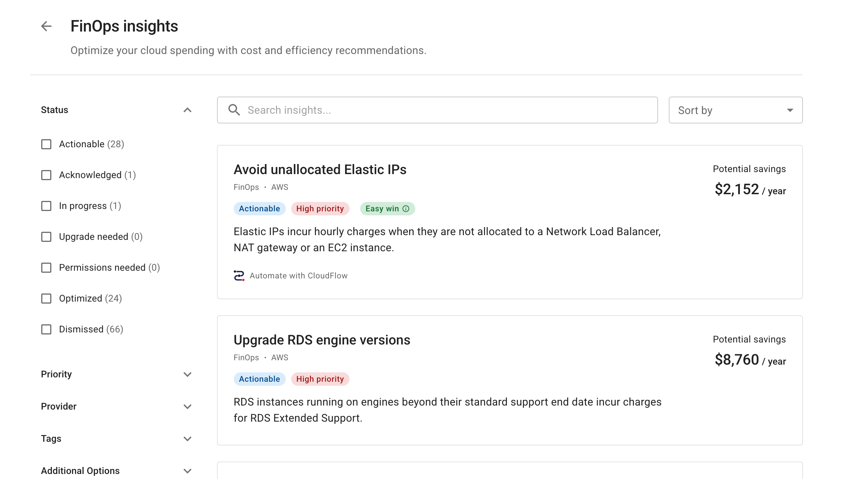Expand the Priority filter section
This screenshot has width=868, height=479.
(x=187, y=374)
